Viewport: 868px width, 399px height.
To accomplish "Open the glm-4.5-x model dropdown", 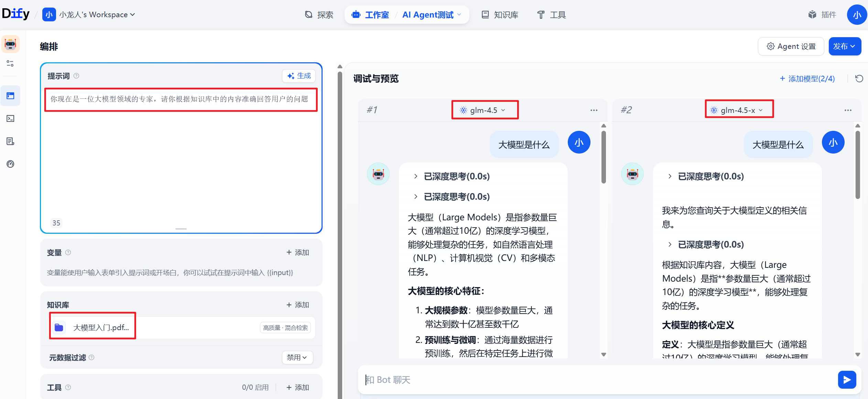I will click(x=738, y=110).
